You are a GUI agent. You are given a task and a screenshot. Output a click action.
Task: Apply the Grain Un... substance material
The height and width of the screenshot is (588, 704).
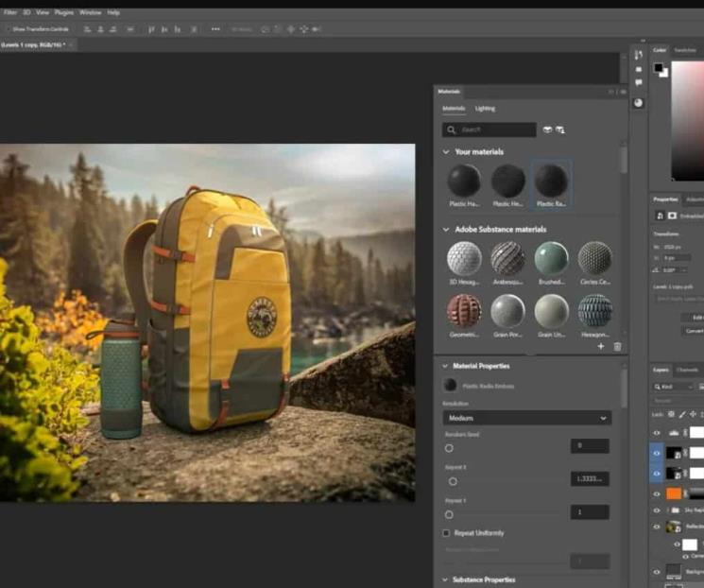(551, 311)
